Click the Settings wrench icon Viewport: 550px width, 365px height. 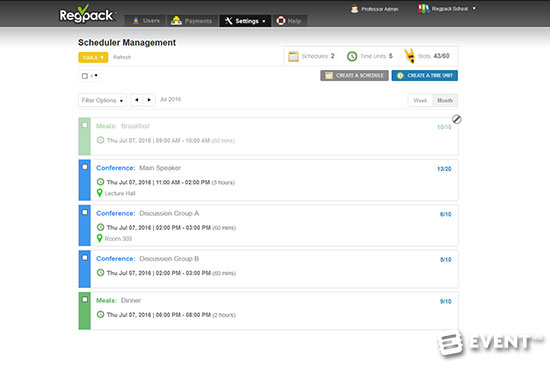[x=228, y=21]
